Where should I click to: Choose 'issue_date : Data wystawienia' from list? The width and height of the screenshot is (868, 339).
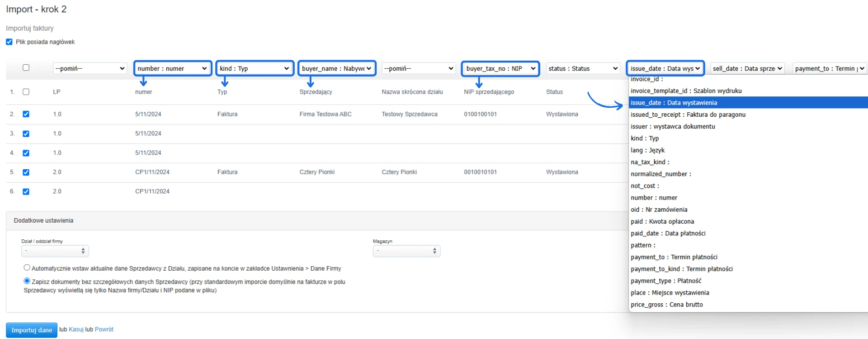[674, 103]
